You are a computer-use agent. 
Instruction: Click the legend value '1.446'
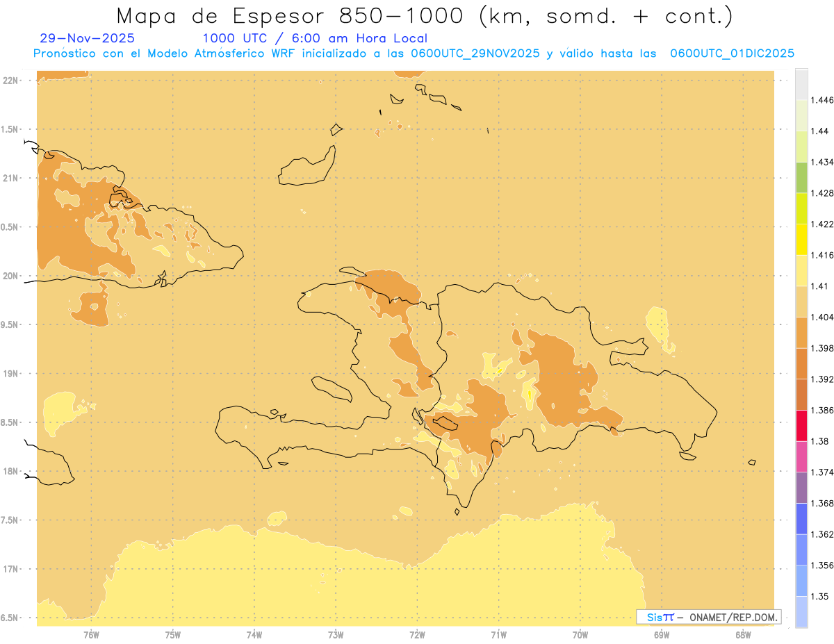822,100
